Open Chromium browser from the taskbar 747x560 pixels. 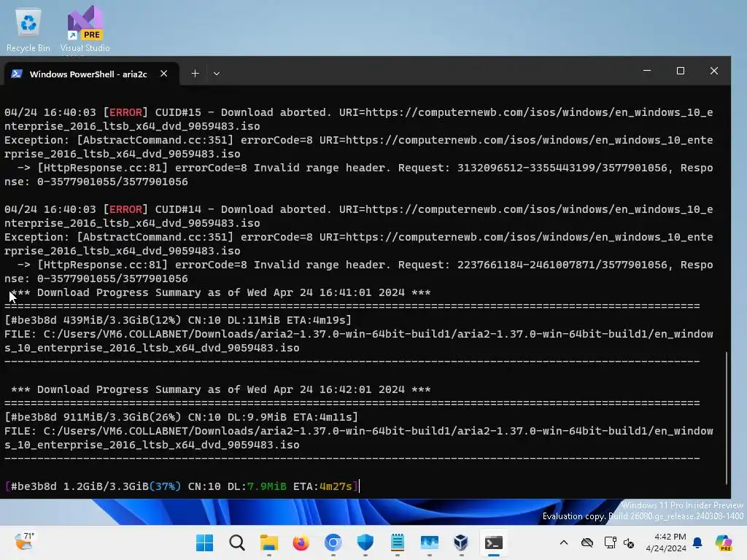(x=333, y=542)
